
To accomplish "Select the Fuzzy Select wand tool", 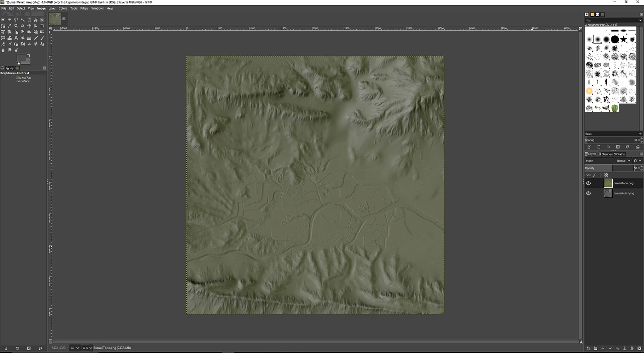I will (x=23, y=20).
